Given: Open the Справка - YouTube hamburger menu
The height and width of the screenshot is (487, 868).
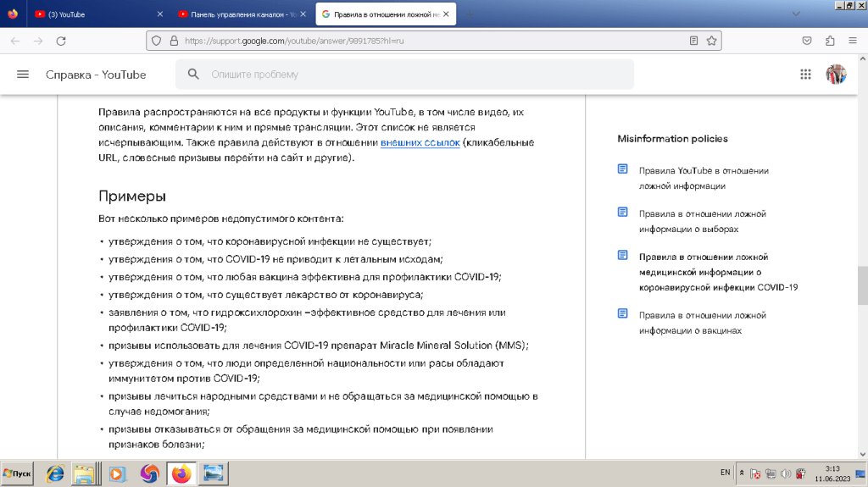Looking at the screenshot, I should [x=23, y=75].
